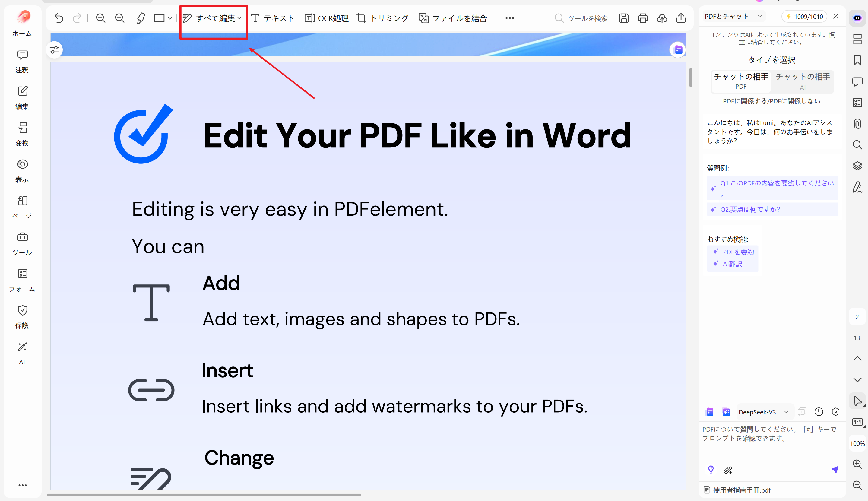The image size is (868, 501).
Task: Share the document
Action: coord(681,18)
